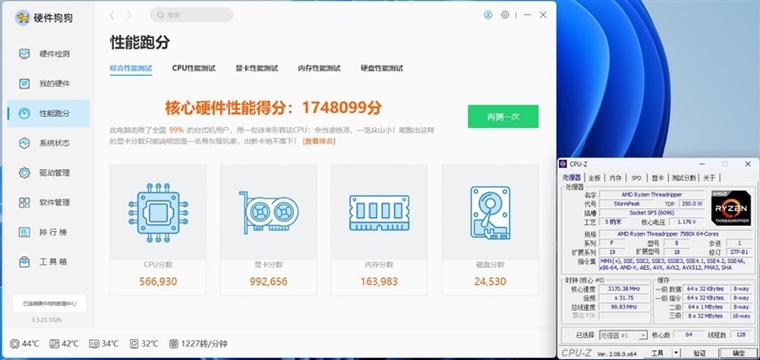Viewport: 760px width, 360px height.
Task: Click the fan speed icon showing 1227转/分钟
Action: 174,344
